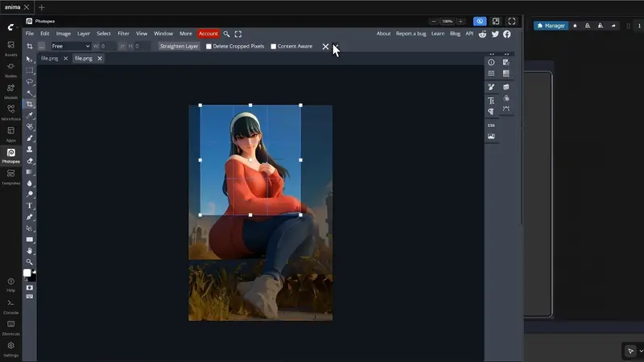Image resolution: width=644 pixels, height=362 pixels.
Task: Open the Manager button
Action: [x=551, y=26]
